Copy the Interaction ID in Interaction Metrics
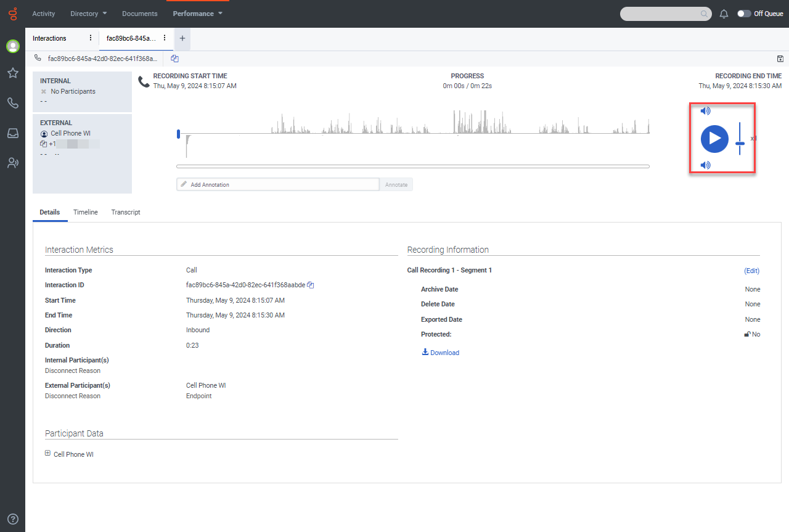The width and height of the screenshot is (789, 532). pyautogui.click(x=311, y=285)
